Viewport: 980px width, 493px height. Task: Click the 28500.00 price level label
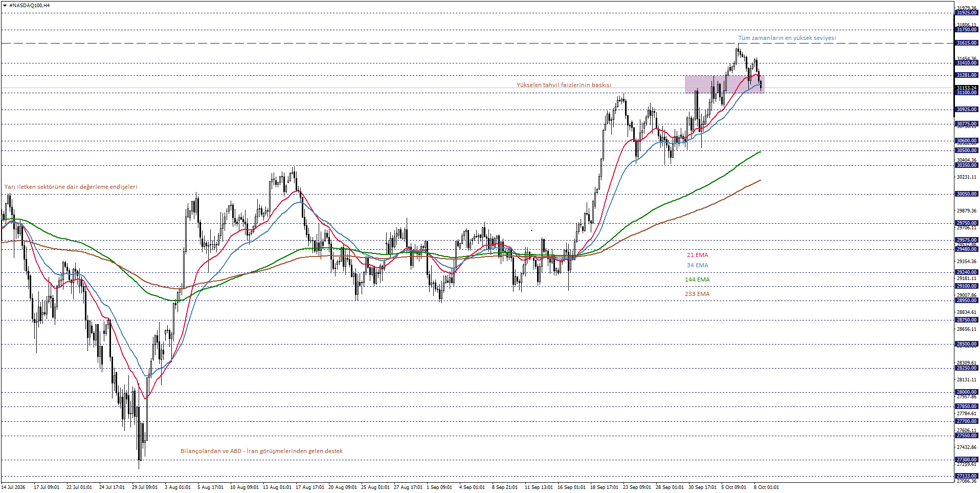coord(966,344)
